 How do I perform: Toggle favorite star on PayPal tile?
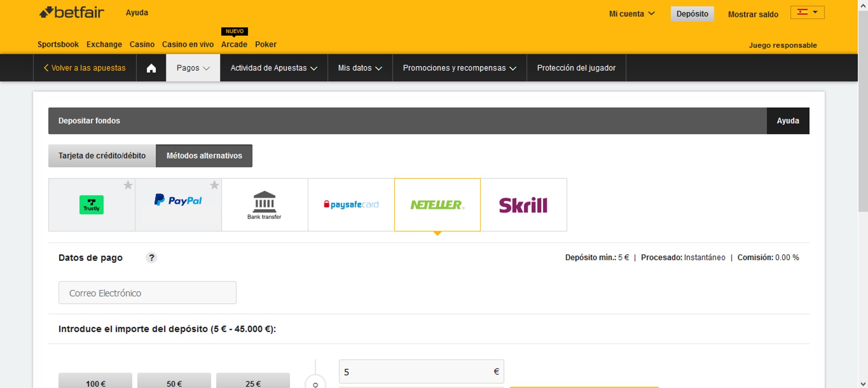click(214, 186)
